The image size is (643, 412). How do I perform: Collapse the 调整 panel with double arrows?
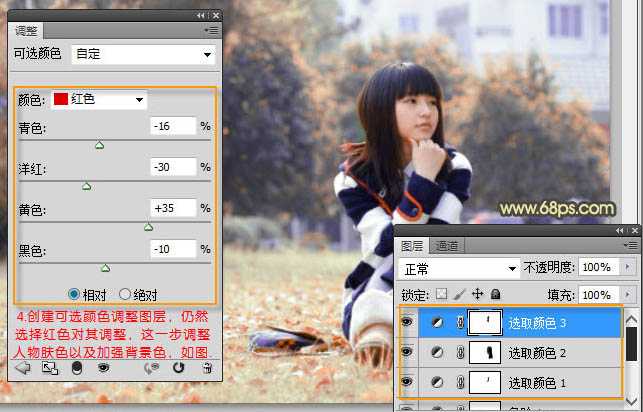[201, 16]
